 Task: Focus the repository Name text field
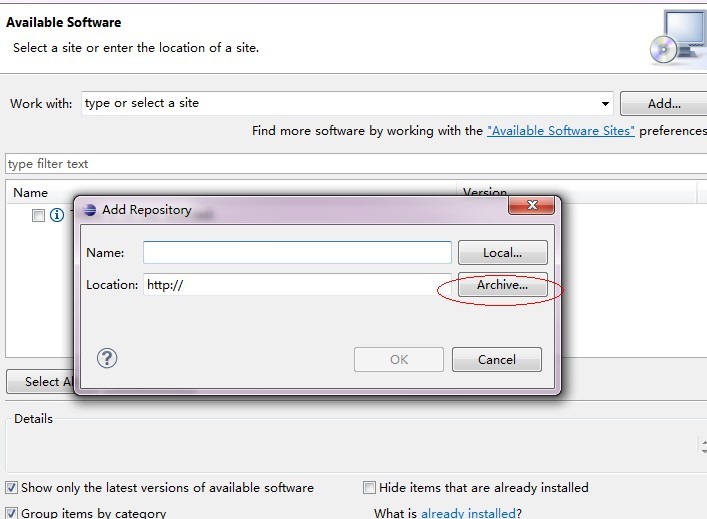click(297, 252)
